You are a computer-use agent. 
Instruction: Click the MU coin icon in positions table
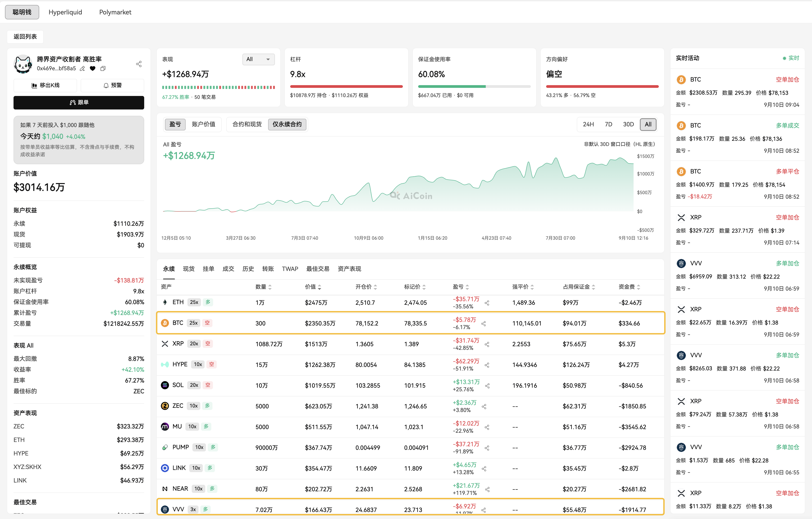click(x=165, y=427)
